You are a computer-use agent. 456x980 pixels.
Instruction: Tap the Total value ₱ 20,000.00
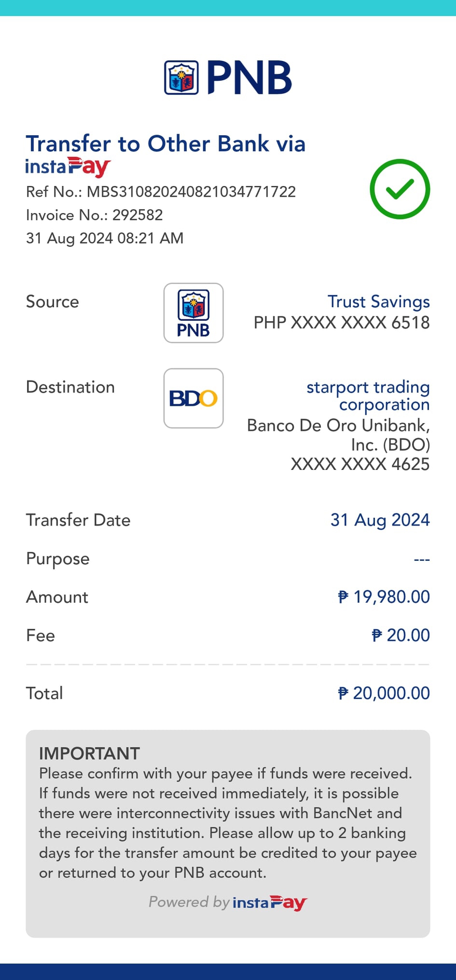(x=384, y=694)
